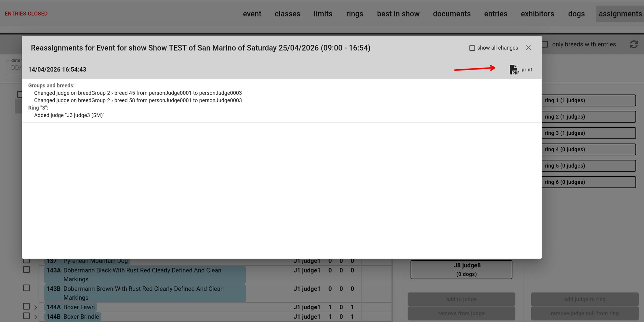Screen dimensions: 644x322
Task: Click the date input field
Action: pyautogui.click(x=14, y=68)
